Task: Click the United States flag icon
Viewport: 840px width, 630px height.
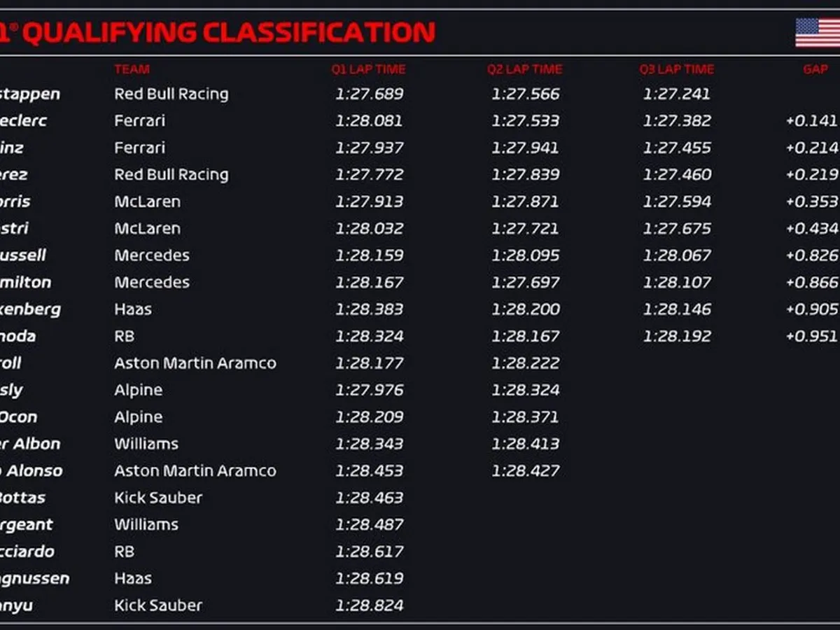Action: 818,32
